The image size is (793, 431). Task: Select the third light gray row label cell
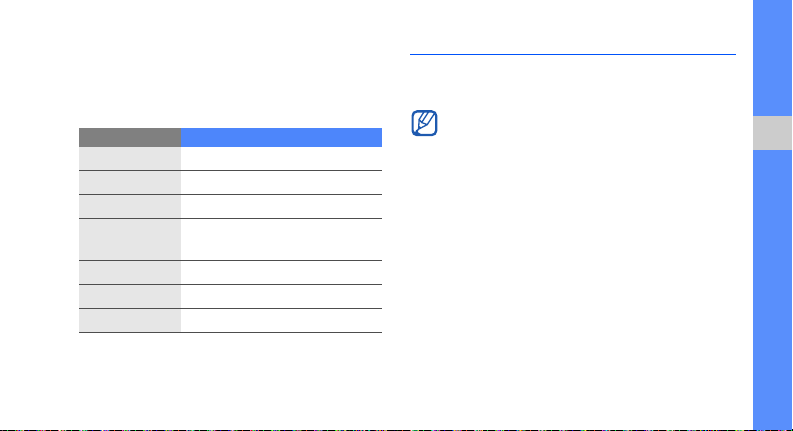coord(130,206)
